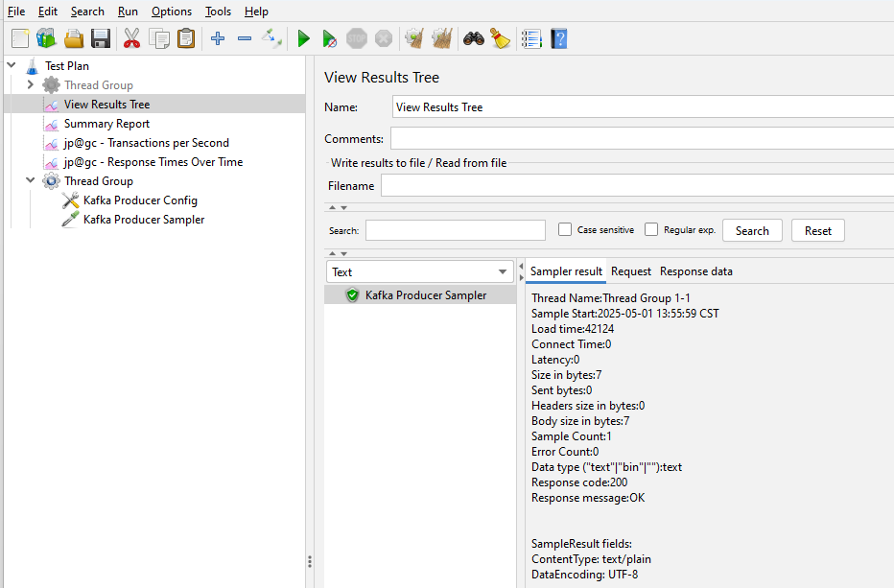Select Kafka Producer Config in tree
Viewport: 894px width, 588px height.
click(x=140, y=200)
